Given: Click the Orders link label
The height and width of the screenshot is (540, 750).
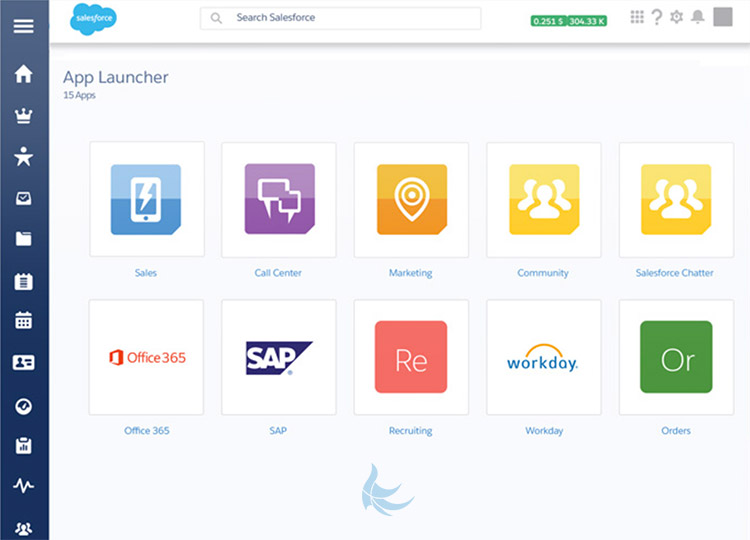Looking at the screenshot, I should 676,430.
